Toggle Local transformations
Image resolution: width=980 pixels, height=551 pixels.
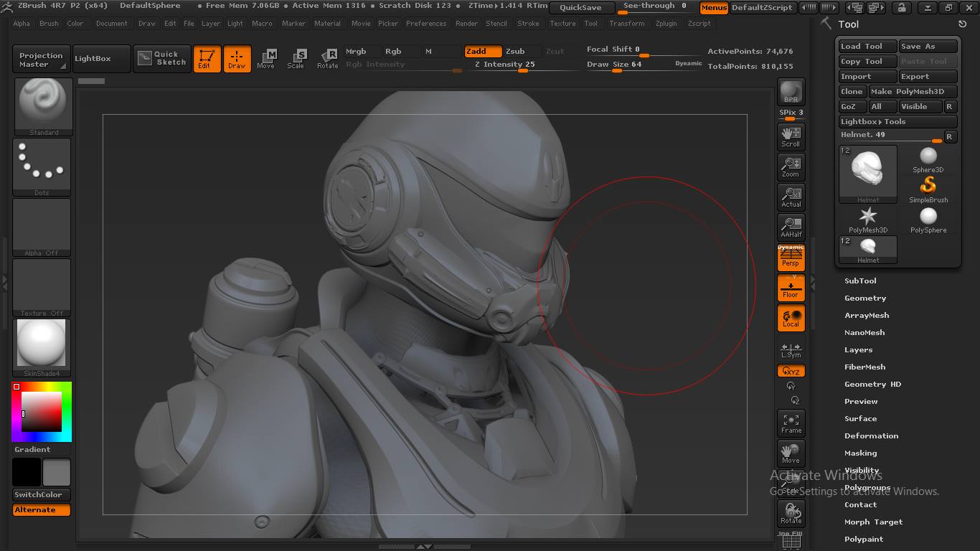(x=791, y=319)
